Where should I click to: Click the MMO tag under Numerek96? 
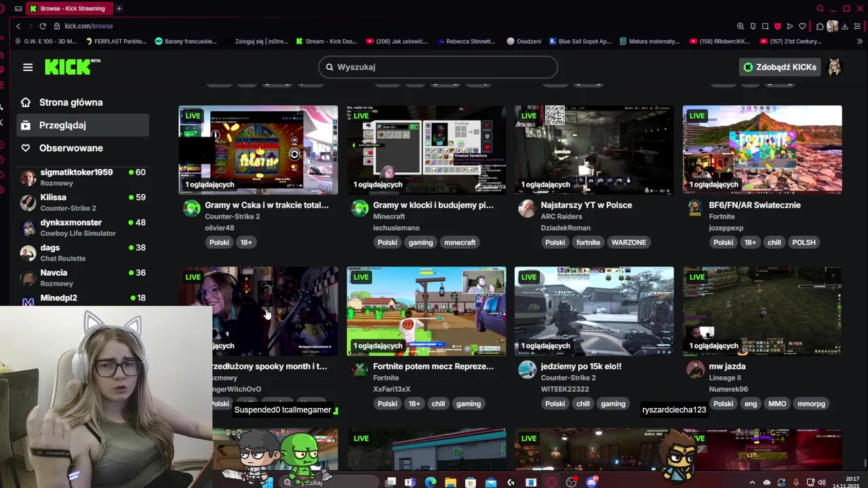coord(777,403)
